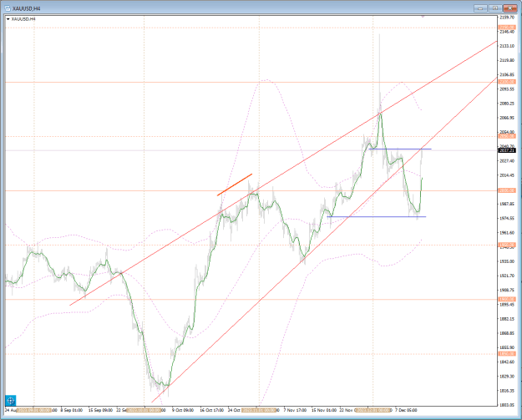
Task: Click the XAUUSD,H4 title bar text
Action: [26, 8]
